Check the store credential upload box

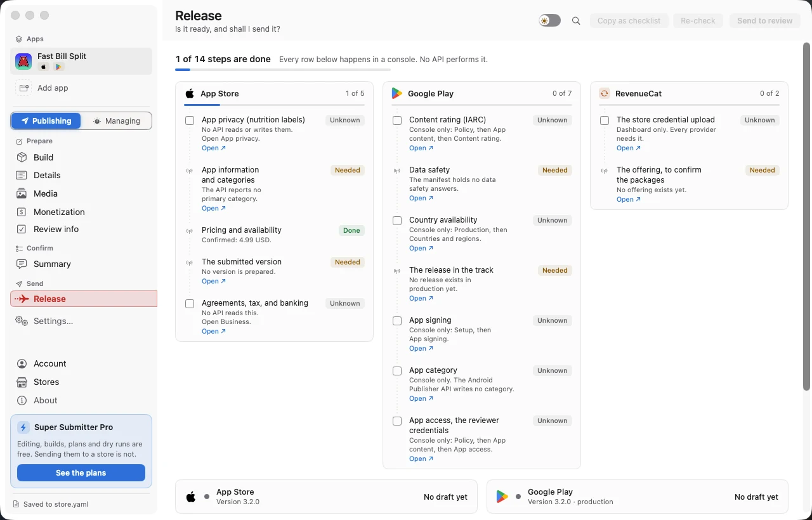coord(605,120)
